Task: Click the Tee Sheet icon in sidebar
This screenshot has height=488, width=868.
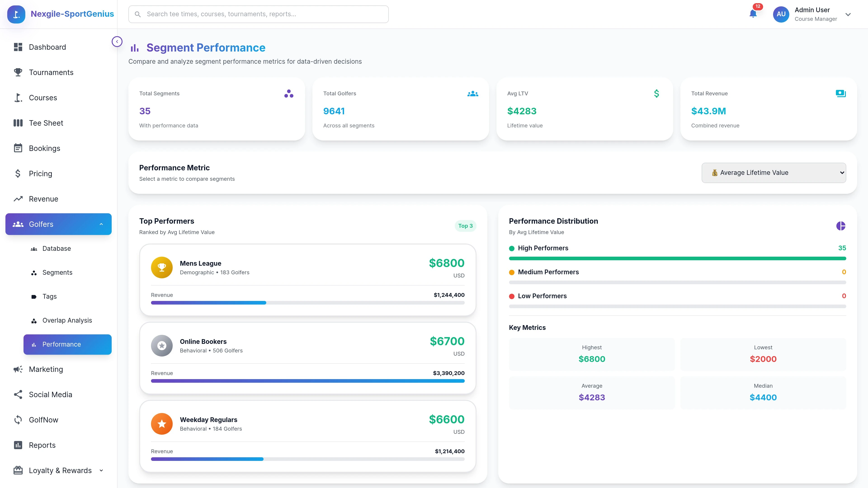Action: point(18,123)
